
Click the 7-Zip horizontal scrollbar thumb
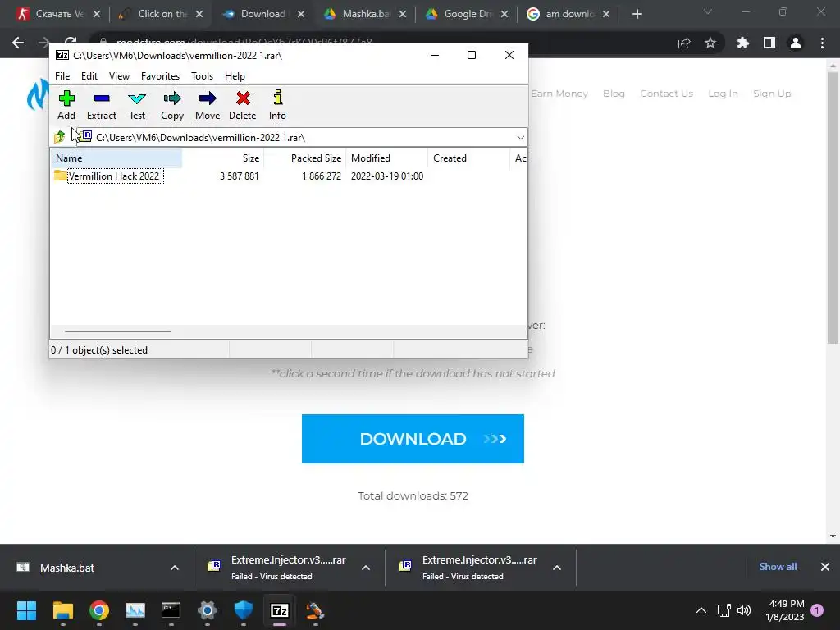pyautogui.click(x=117, y=331)
